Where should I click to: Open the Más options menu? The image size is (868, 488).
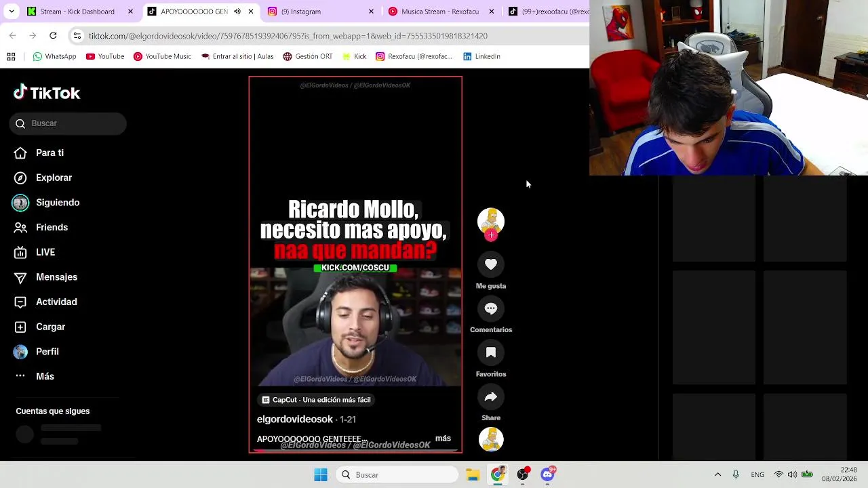pos(34,376)
